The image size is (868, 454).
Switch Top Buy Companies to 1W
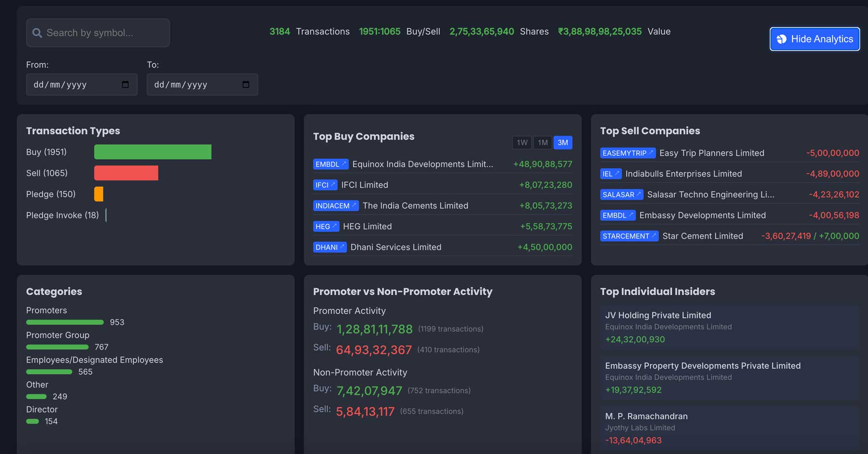pos(522,142)
